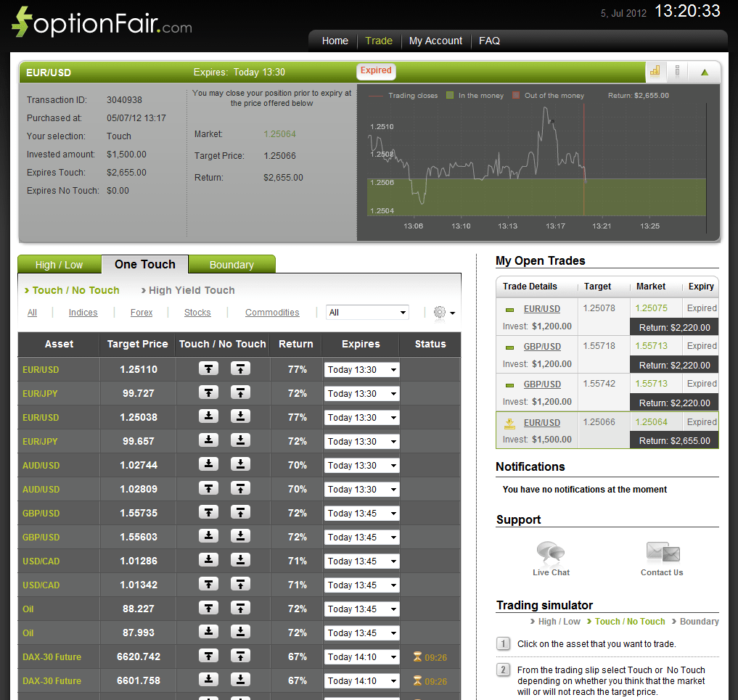Choose Touch for AUD/USD at 1.02809

tap(208, 489)
